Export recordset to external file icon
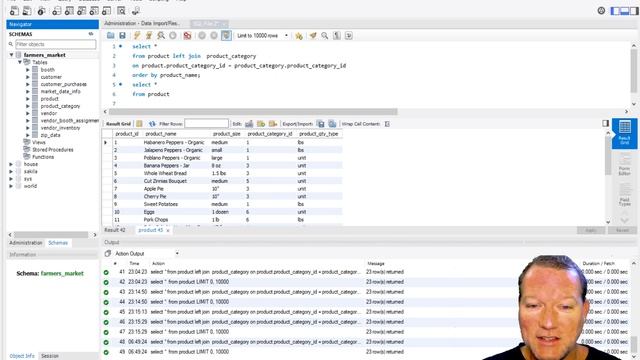Screen dimensions: 640x360 click(x=321, y=124)
